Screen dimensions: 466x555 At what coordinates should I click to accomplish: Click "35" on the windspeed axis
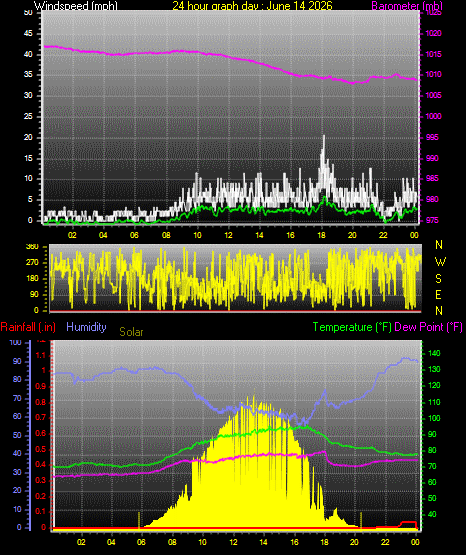point(28,74)
